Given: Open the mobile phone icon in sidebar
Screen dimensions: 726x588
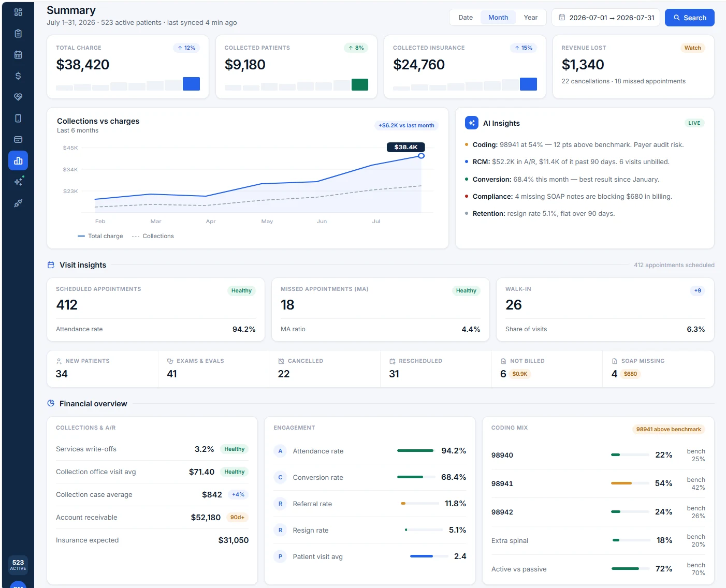Looking at the screenshot, I should click(18, 118).
